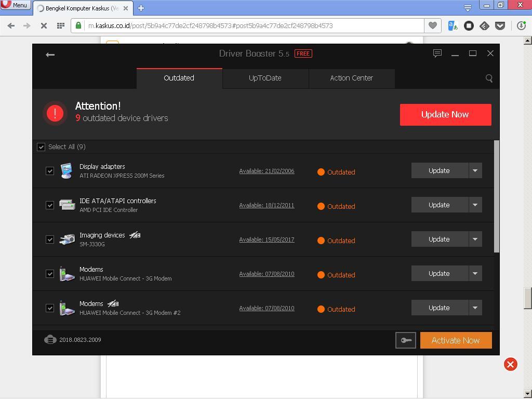Go back in the Opera browser
Viewport: 532px width, 399px height.
[x=11, y=25]
